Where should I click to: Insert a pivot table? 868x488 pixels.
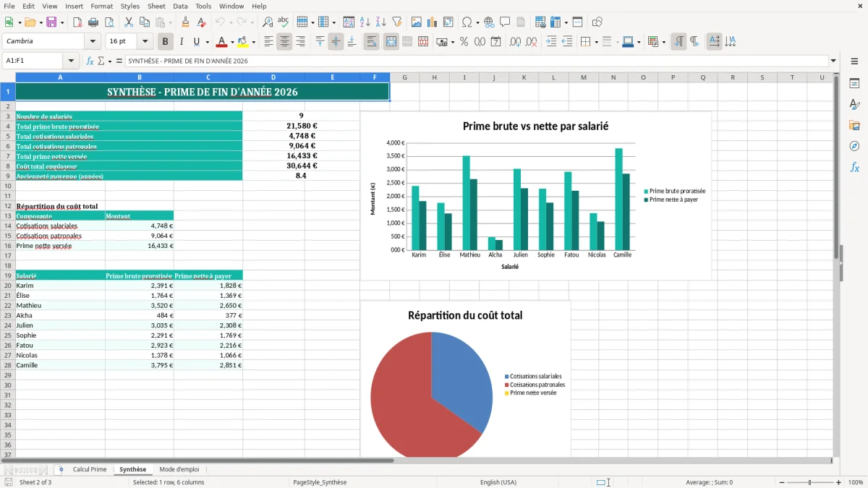(x=448, y=22)
